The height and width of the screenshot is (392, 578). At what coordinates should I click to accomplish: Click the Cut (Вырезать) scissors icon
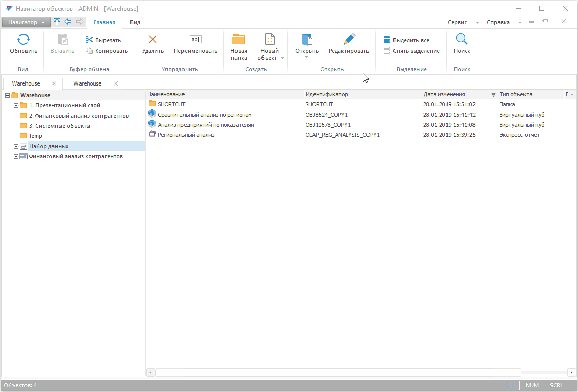(89, 40)
